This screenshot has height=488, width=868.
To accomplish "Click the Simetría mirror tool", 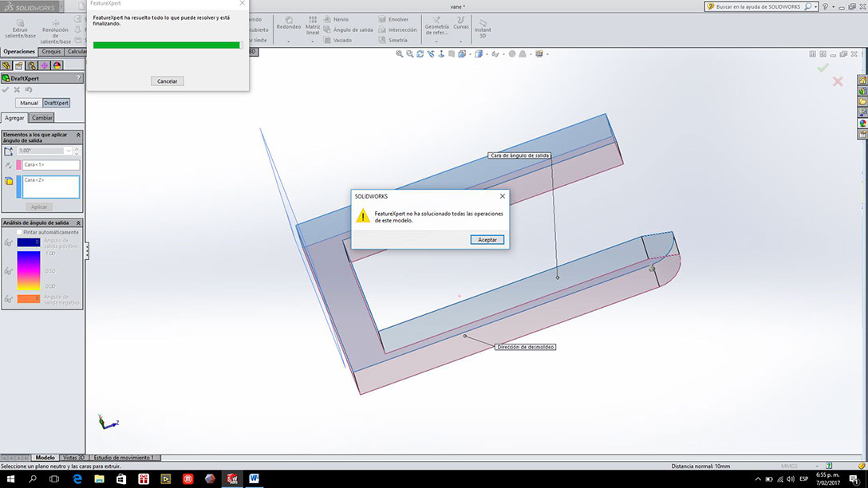I will 393,41.
